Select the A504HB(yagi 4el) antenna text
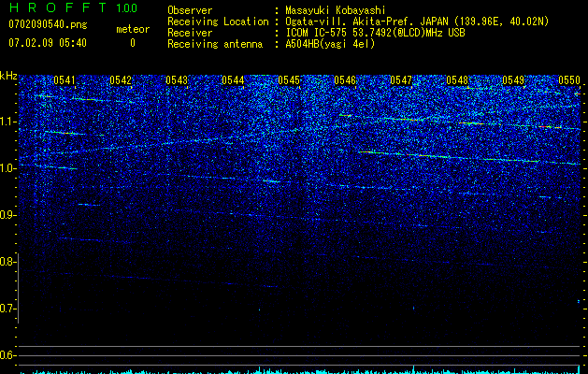Image resolution: width=588 pixels, height=374 pixels. tap(330, 44)
